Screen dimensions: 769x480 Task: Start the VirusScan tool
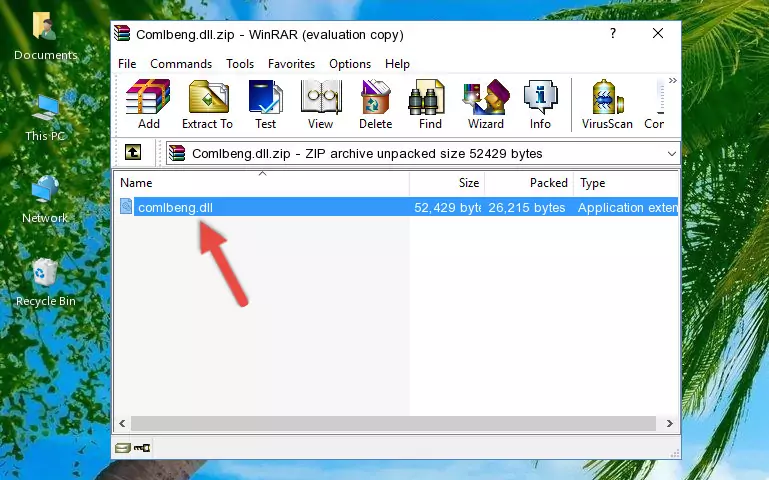coord(607,104)
